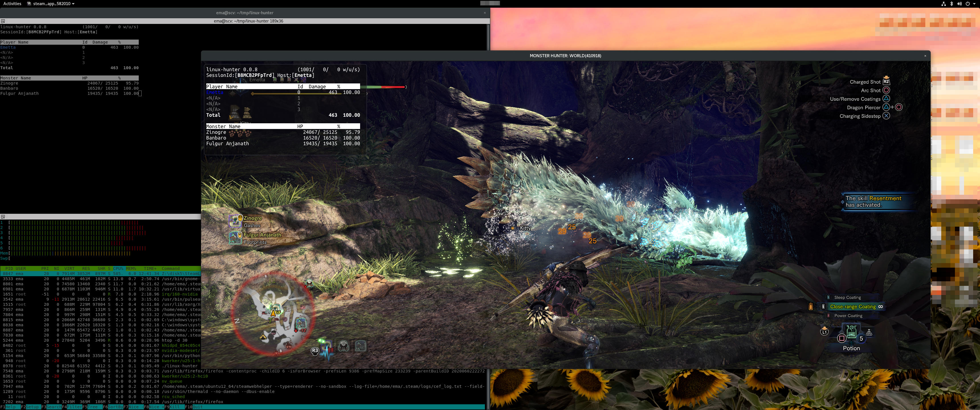Screen dimensions: 980x410
Task: Select Power Coating in coating list
Action: point(848,316)
